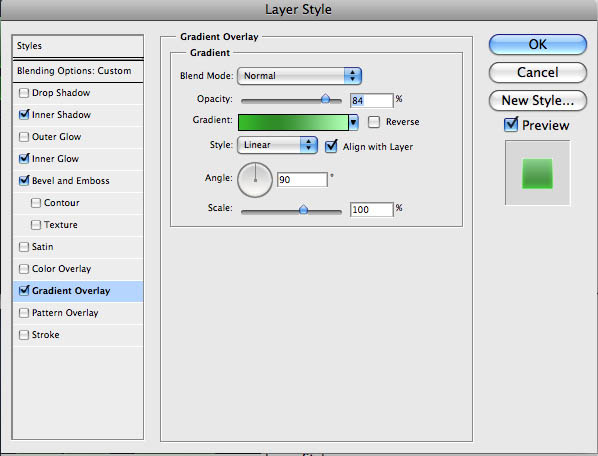Toggle the Preview checkbox
The width and height of the screenshot is (598, 456).
(511, 125)
